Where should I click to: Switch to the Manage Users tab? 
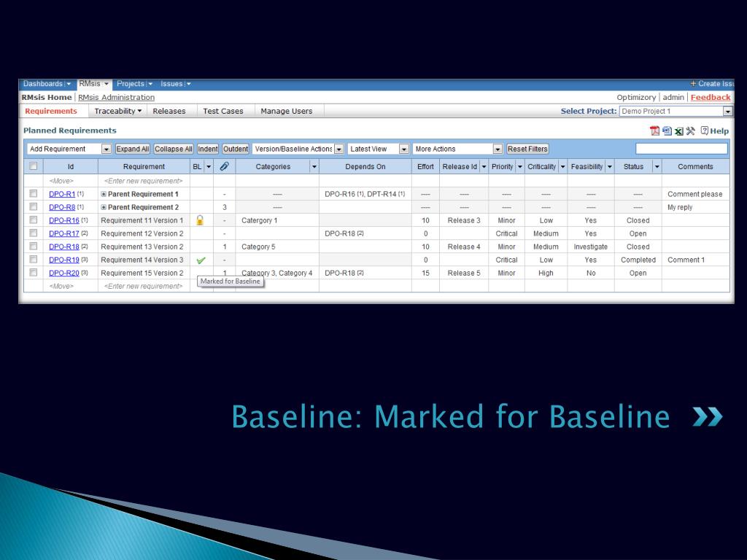(x=286, y=111)
